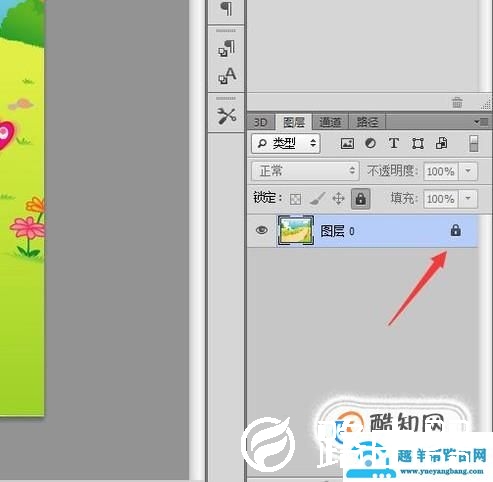This screenshot has height=482, width=493.
Task: Toggle lock image pixels brush icon
Action: tap(317, 199)
